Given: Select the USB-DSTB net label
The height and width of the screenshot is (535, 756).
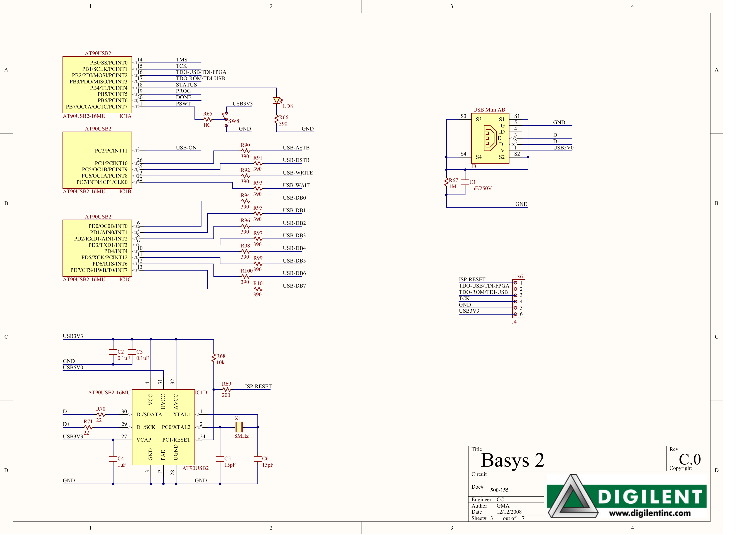Looking at the screenshot, I should coord(296,160).
